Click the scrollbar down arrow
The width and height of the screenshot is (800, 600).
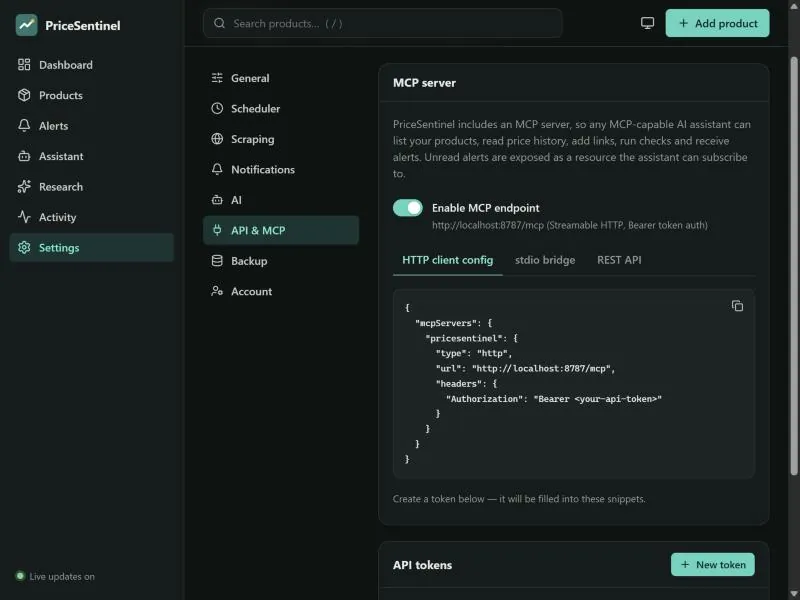point(794,593)
